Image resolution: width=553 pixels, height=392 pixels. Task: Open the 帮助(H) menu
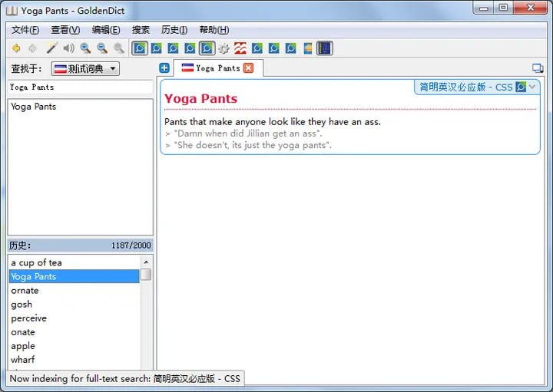pyautogui.click(x=214, y=30)
